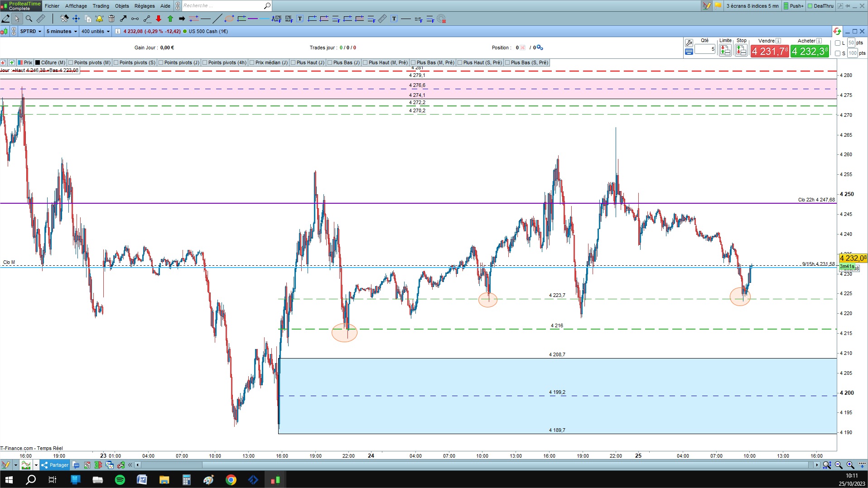
Task: Click the trash can delete objects icon
Action: click(111, 19)
